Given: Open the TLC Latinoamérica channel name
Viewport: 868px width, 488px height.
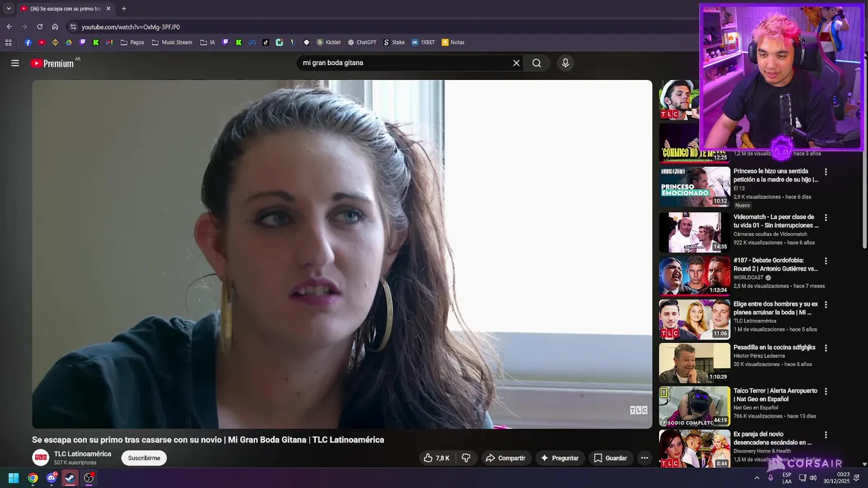Looking at the screenshot, I should (x=83, y=454).
